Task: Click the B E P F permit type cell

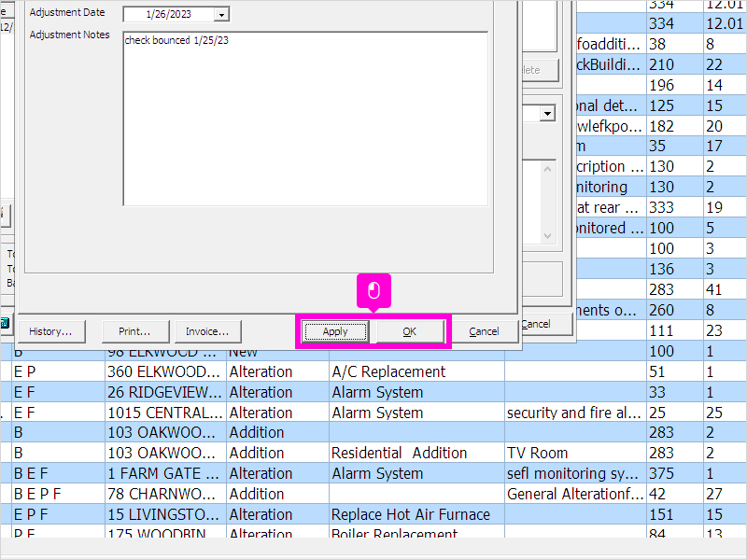Action: point(58,494)
